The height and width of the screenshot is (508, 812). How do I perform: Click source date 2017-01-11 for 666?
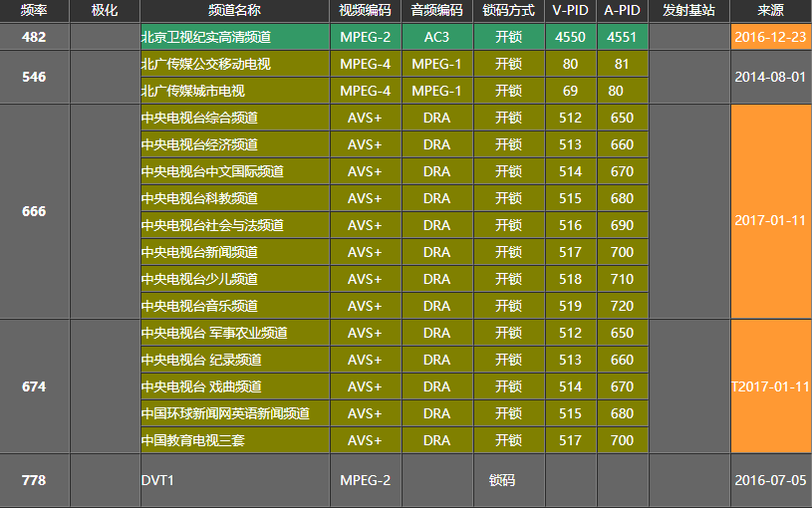click(770, 211)
